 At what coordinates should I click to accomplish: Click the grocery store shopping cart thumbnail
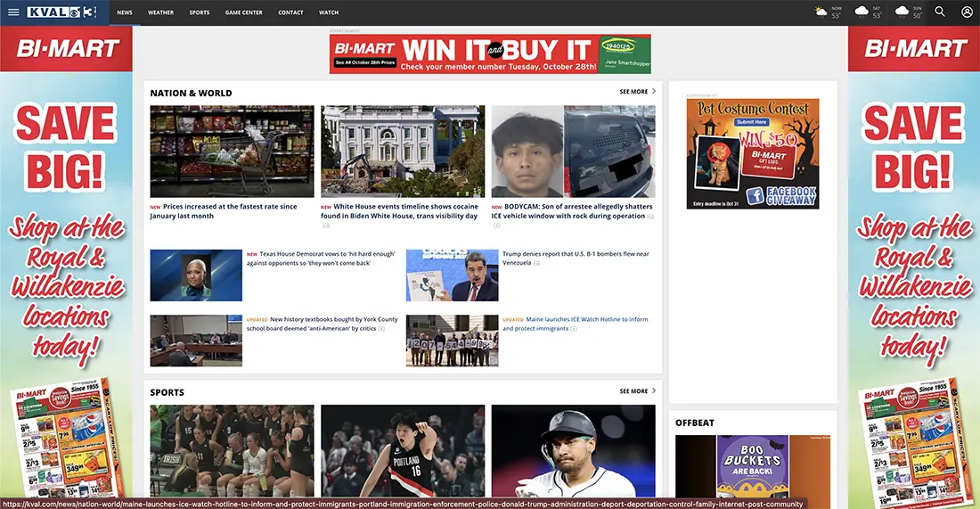232,152
